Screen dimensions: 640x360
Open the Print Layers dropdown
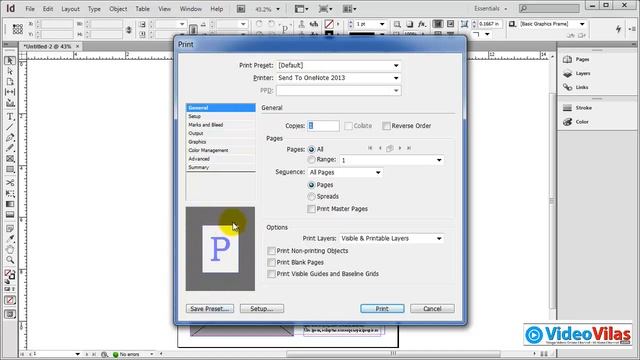click(x=391, y=238)
